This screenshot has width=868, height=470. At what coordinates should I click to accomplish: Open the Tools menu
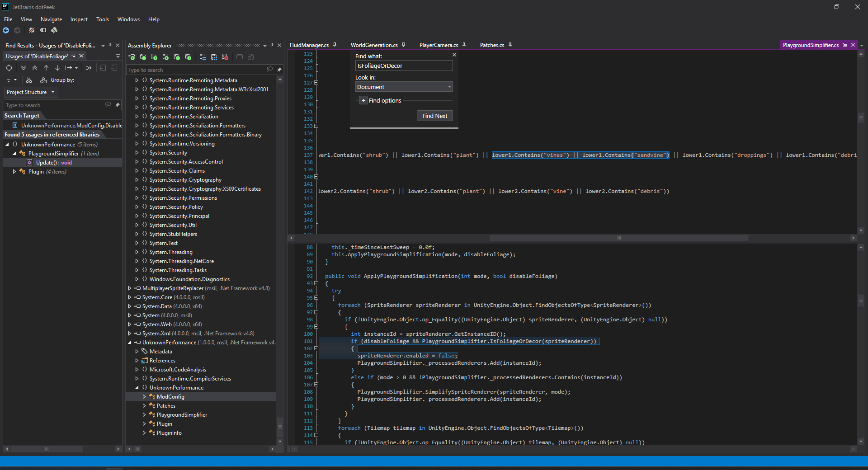click(x=103, y=19)
